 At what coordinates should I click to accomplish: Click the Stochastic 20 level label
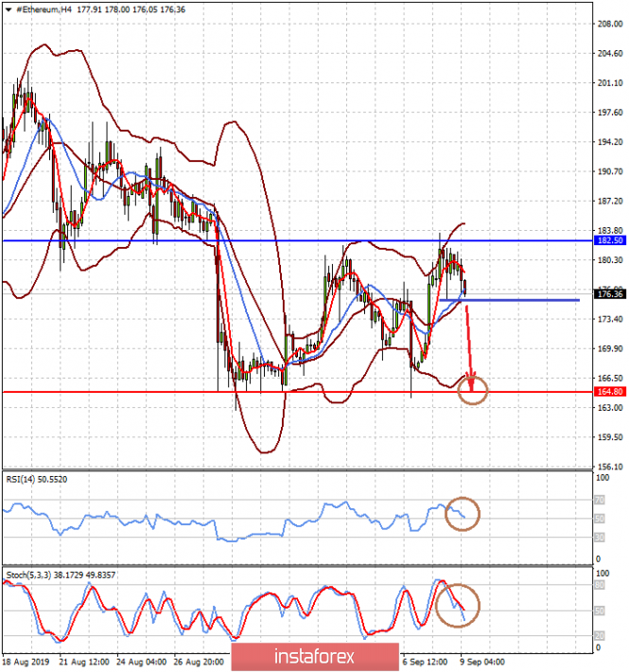[x=600, y=636]
